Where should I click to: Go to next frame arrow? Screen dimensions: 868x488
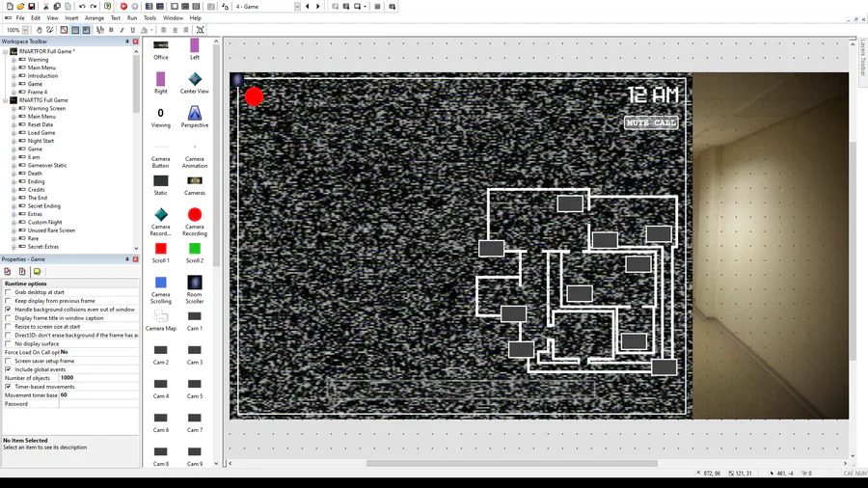[317, 6]
